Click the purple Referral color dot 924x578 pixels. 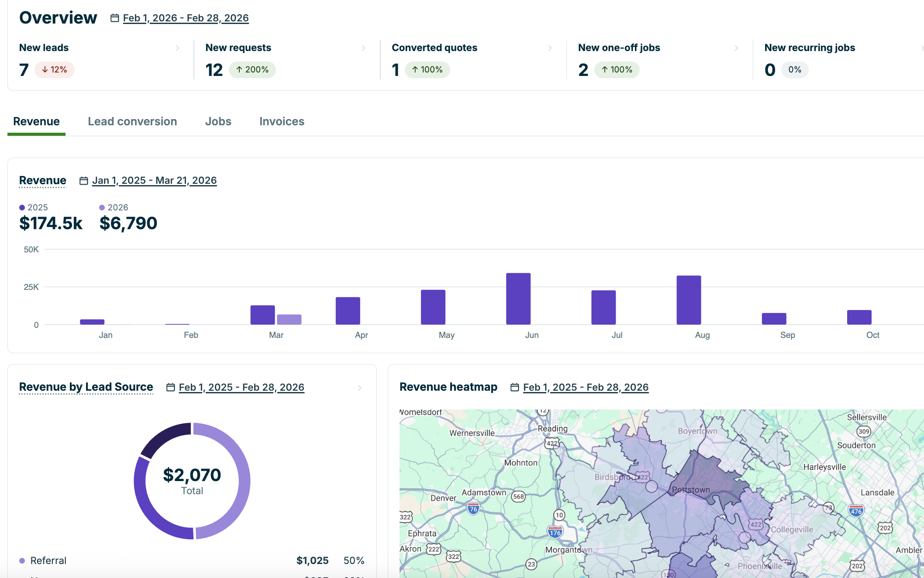coord(22,561)
